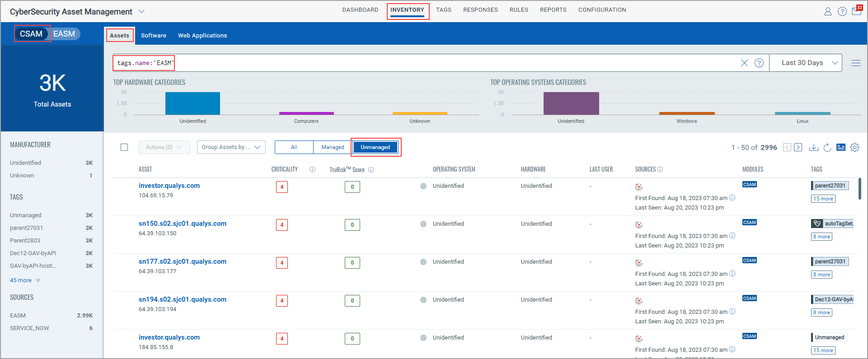The height and width of the screenshot is (359, 868).
Task: Switch to the Software tab
Action: pyautogui.click(x=154, y=35)
